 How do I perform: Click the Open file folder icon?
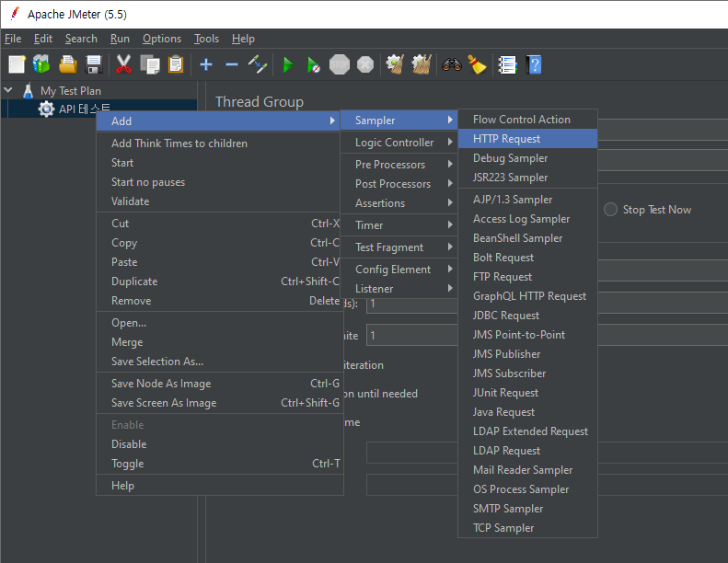pyautogui.click(x=68, y=64)
